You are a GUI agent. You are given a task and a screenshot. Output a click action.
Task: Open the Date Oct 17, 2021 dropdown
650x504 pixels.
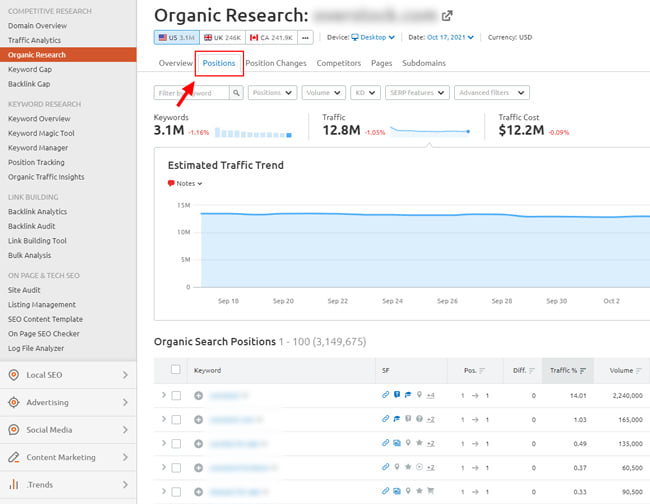pos(450,37)
